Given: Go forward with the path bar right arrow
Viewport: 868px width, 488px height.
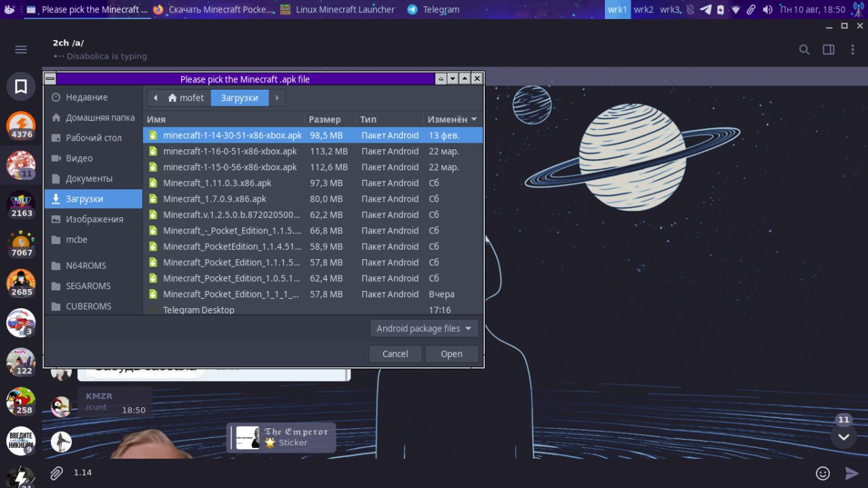Looking at the screenshot, I should (277, 98).
